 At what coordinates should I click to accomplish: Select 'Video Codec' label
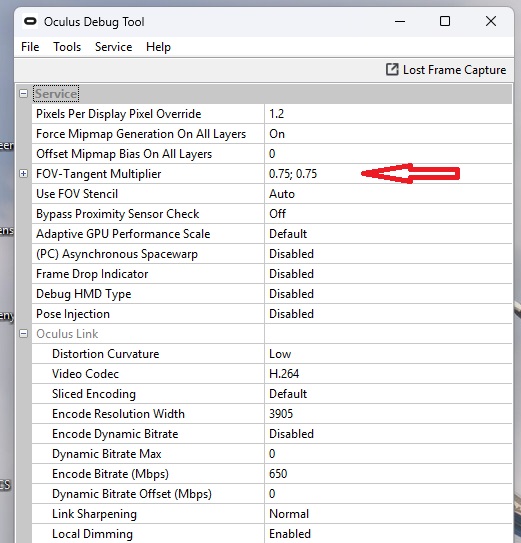(85, 374)
